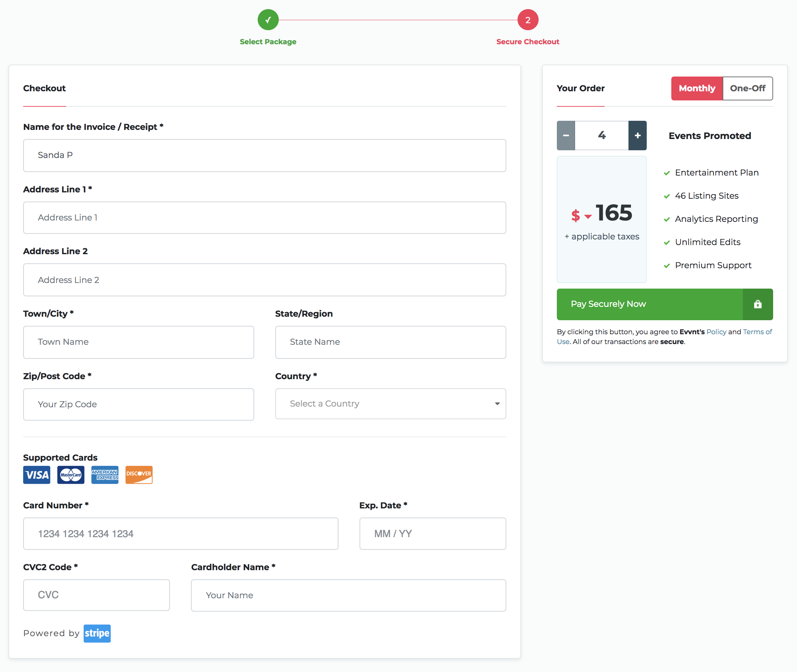The height and width of the screenshot is (672, 797).
Task: Click the Analytics Reporting checkmark icon
Action: pos(667,220)
